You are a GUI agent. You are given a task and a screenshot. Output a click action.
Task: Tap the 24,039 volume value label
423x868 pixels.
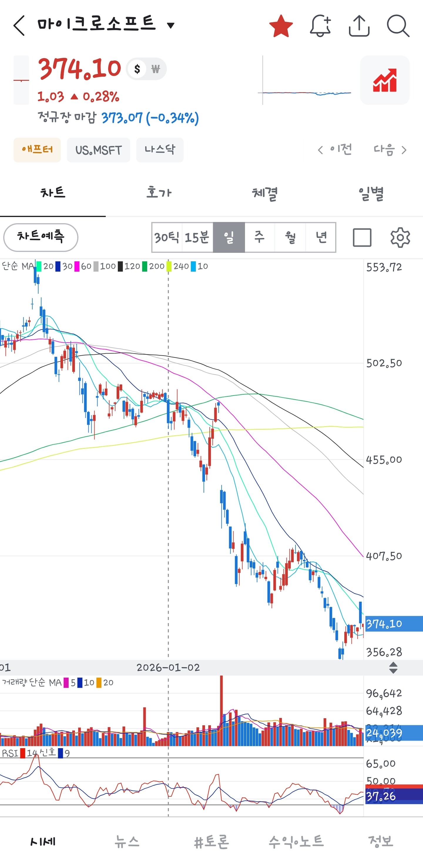(x=394, y=733)
